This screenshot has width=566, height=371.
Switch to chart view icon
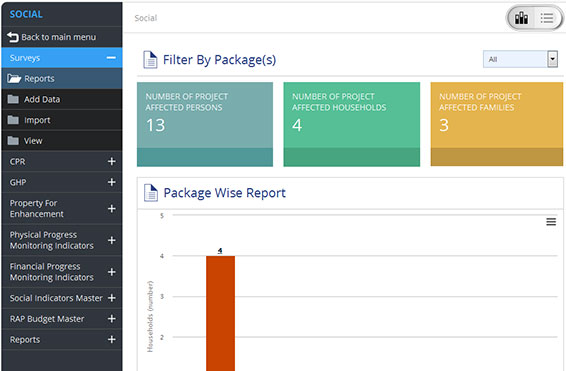[521, 18]
